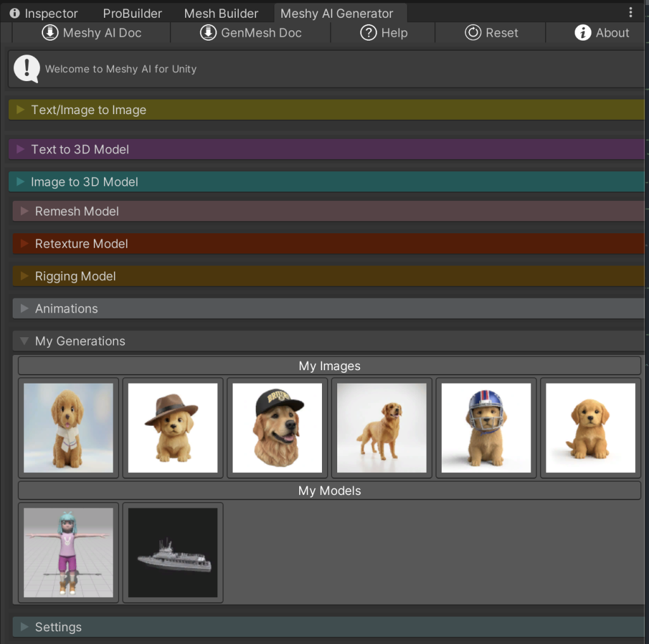Click the Meshy AI Doc download icon

50,33
